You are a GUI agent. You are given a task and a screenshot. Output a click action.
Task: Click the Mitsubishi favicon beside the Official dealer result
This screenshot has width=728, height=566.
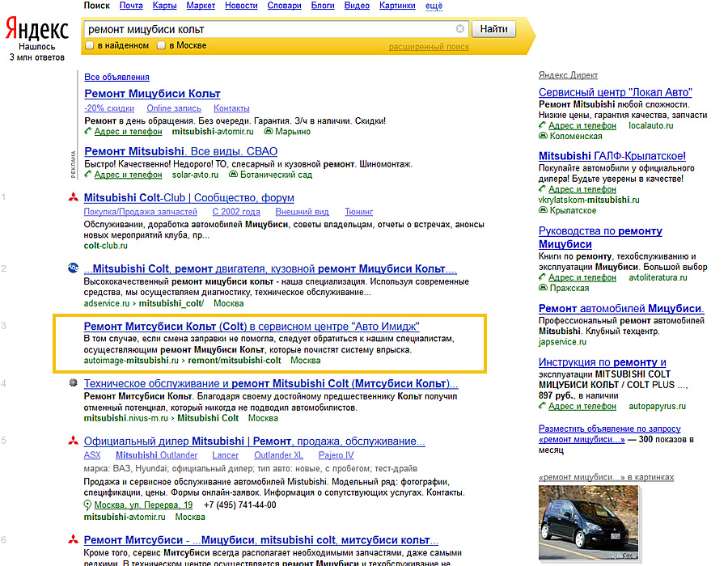[73, 441]
